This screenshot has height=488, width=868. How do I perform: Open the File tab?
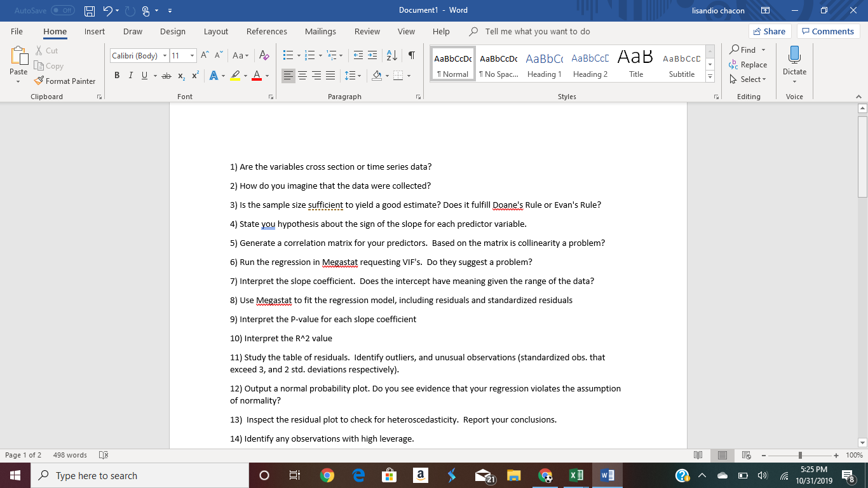coord(17,31)
